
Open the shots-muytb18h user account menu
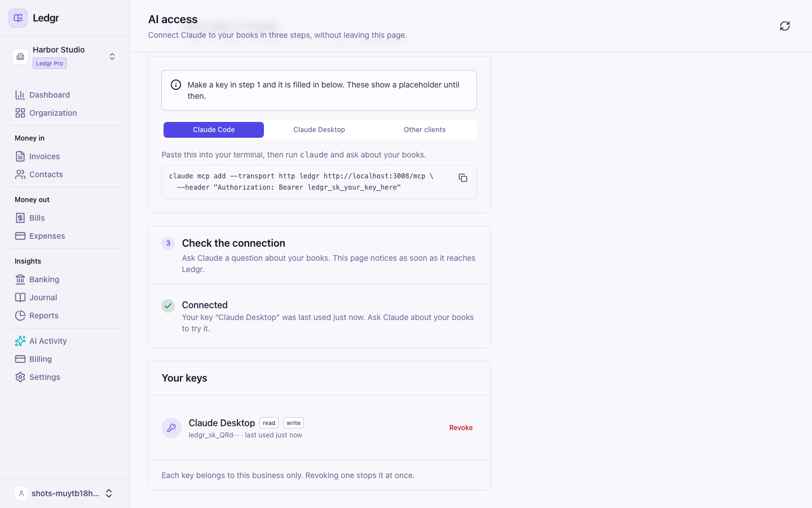point(64,493)
